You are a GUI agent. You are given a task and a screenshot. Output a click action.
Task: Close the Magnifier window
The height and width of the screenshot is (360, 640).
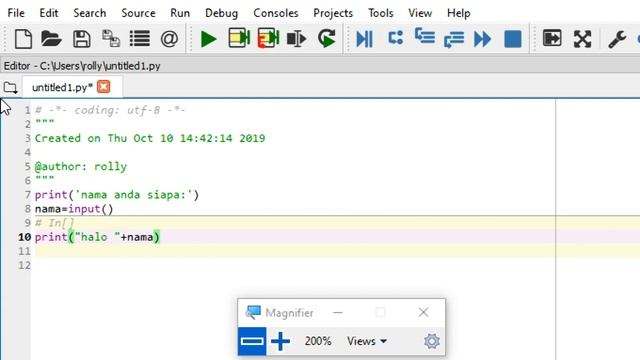[423, 313]
